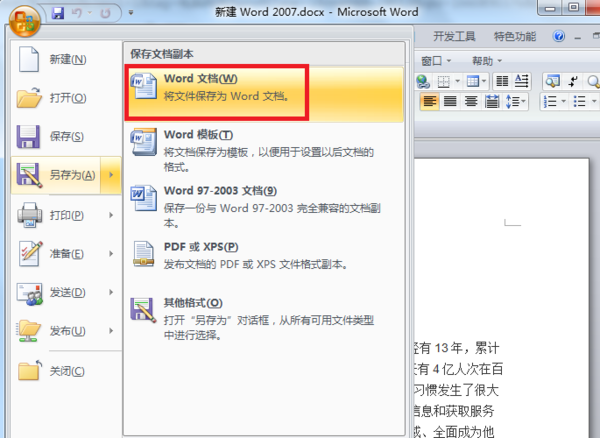
Task: Click the Insert Table icon
Action: [x=473, y=81]
